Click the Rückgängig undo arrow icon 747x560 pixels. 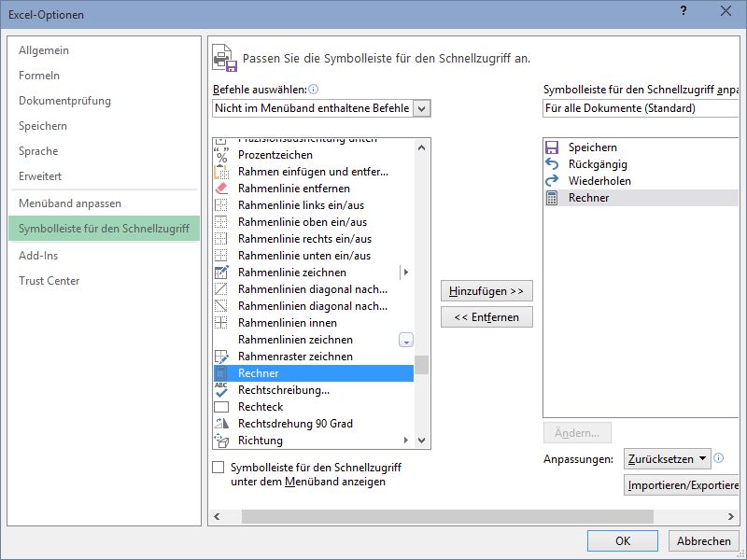pos(552,164)
